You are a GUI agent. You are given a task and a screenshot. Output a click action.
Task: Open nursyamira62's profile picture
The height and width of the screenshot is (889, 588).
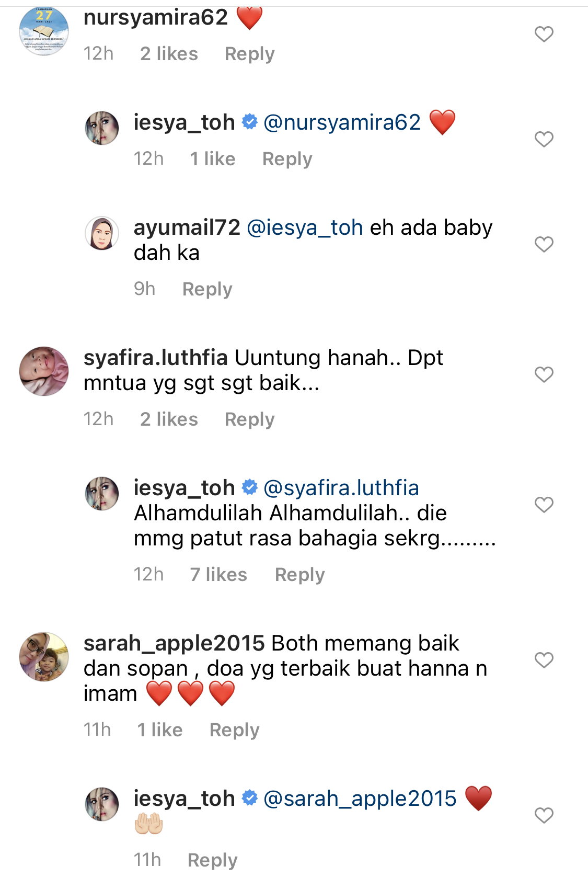(44, 31)
